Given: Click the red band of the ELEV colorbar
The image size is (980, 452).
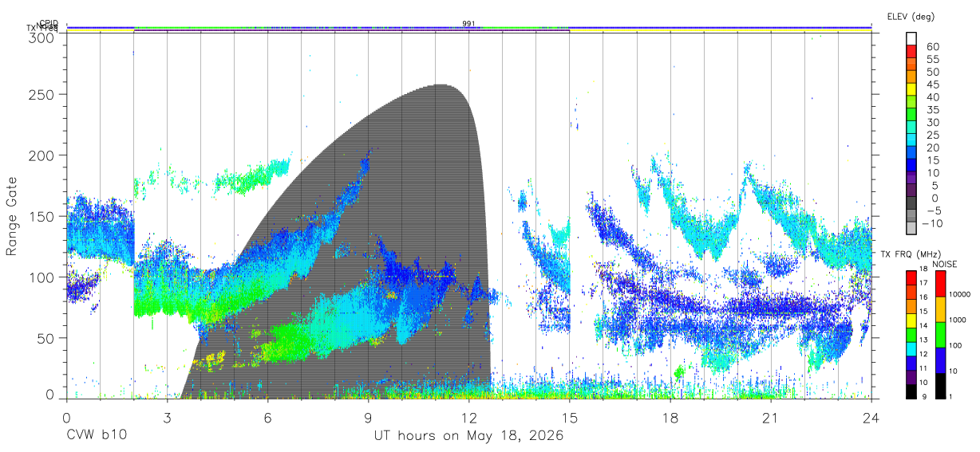Looking at the screenshot, I should click(x=911, y=52).
